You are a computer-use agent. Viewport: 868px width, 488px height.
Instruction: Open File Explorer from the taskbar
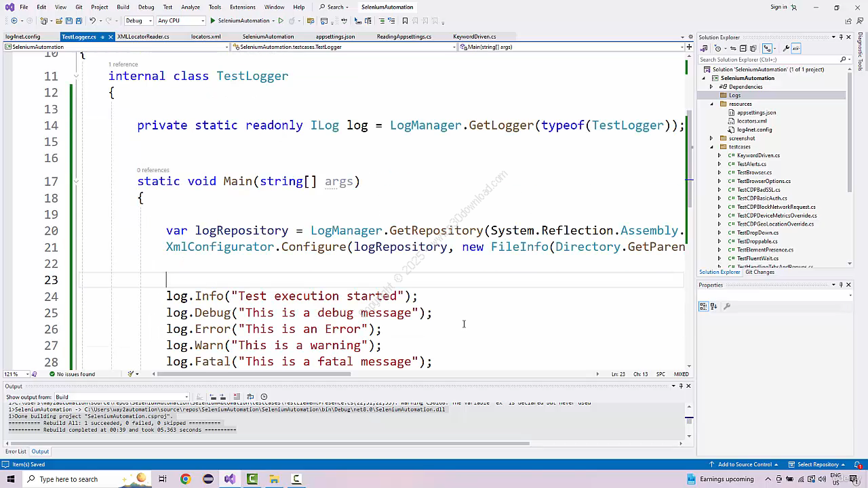[274, 479]
